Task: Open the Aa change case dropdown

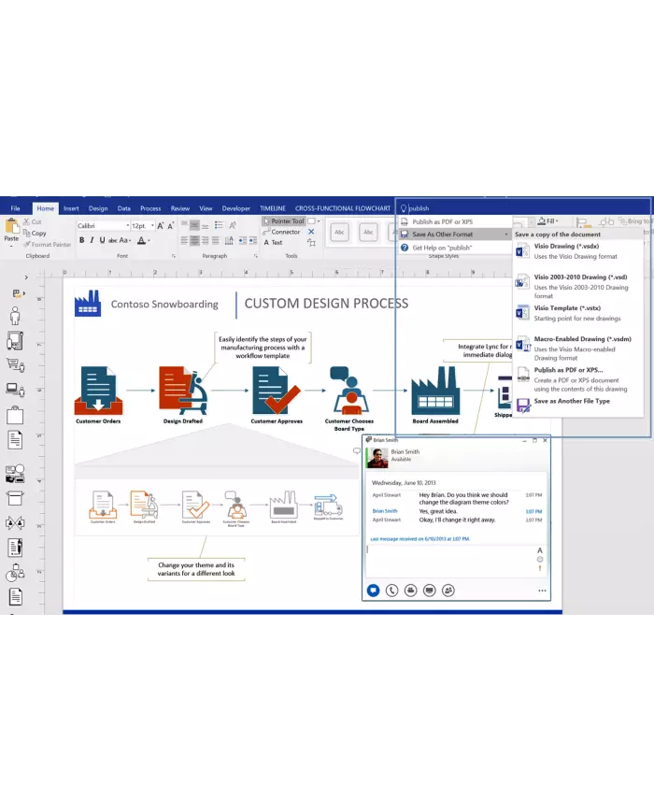Action: (x=125, y=240)
